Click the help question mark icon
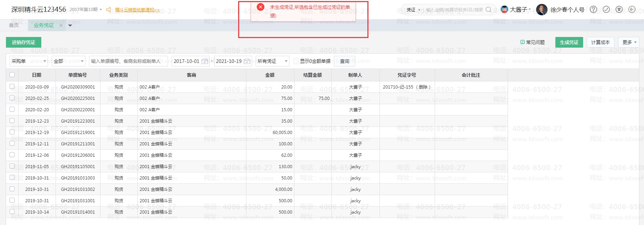 point(593,10)
